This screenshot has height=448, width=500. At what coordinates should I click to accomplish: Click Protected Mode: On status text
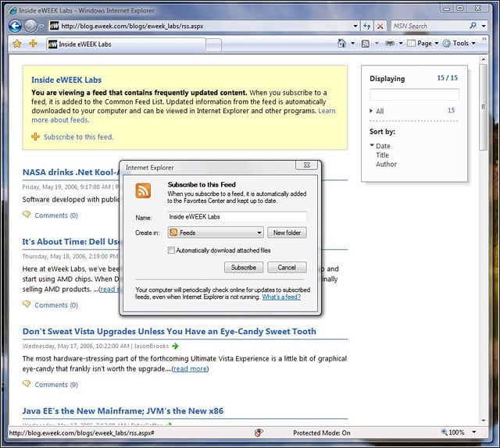322,432
